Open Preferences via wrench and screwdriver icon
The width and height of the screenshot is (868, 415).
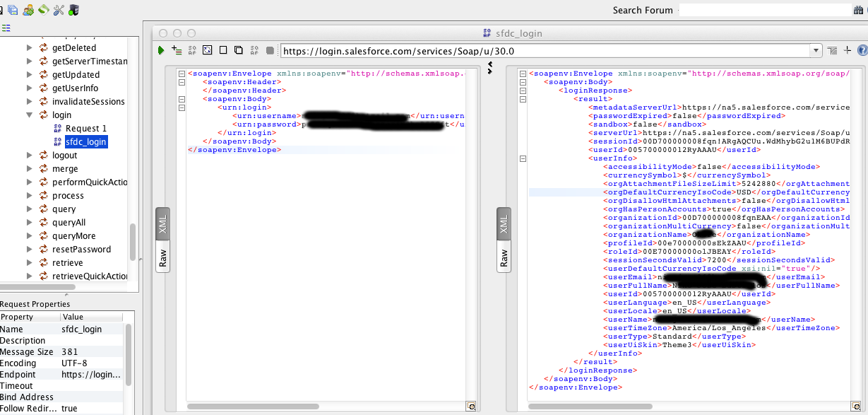point(59,10)
